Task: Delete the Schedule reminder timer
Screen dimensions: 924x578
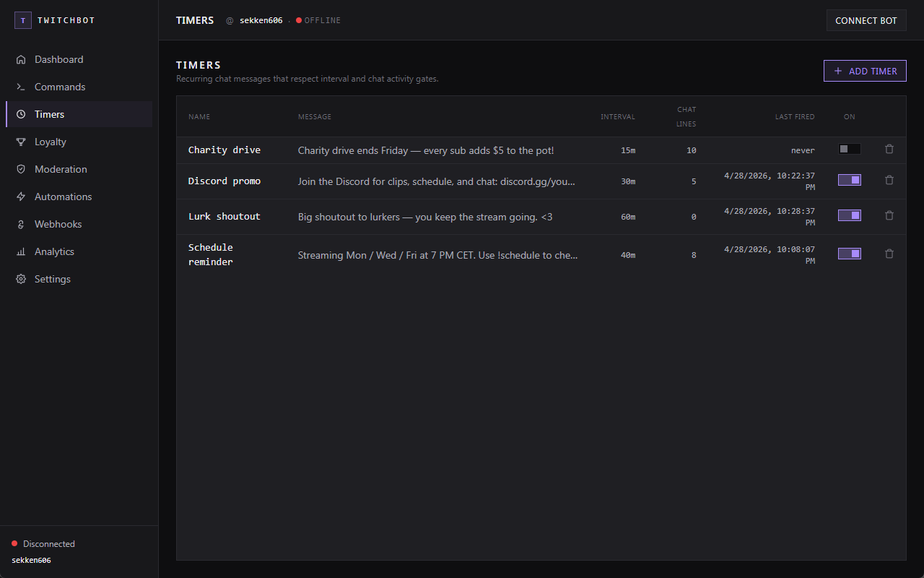Action: 889,254
